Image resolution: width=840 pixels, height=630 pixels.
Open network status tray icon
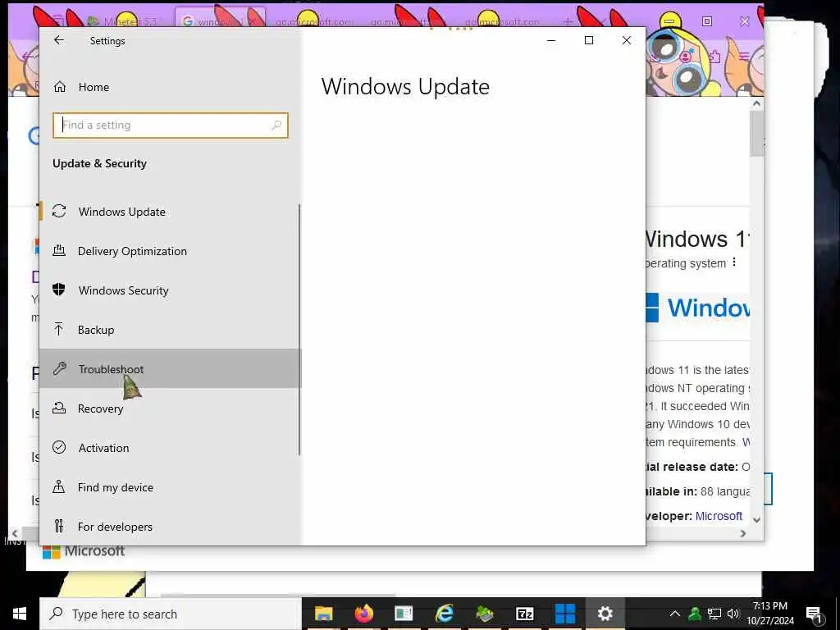pyautogui.click(x=714, y=614)
